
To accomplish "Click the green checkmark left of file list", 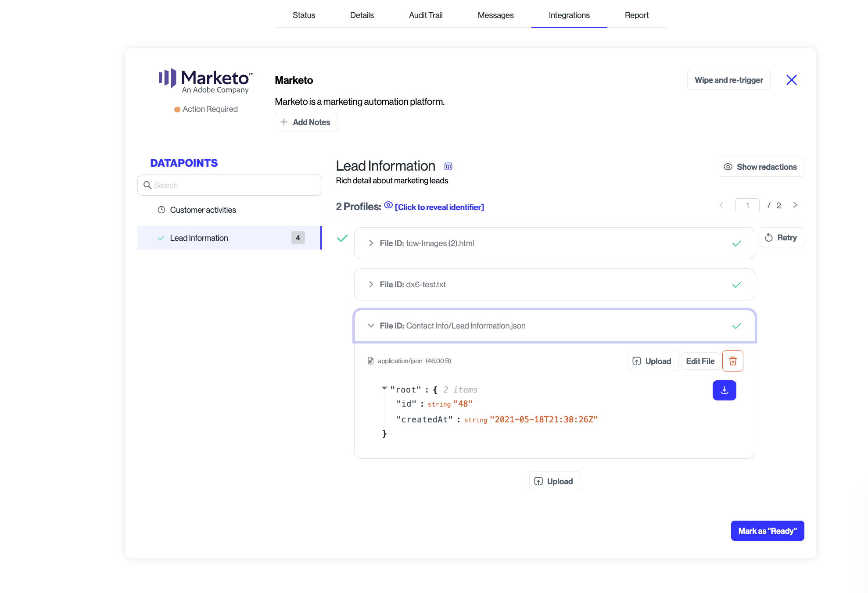I will [342, 238].
